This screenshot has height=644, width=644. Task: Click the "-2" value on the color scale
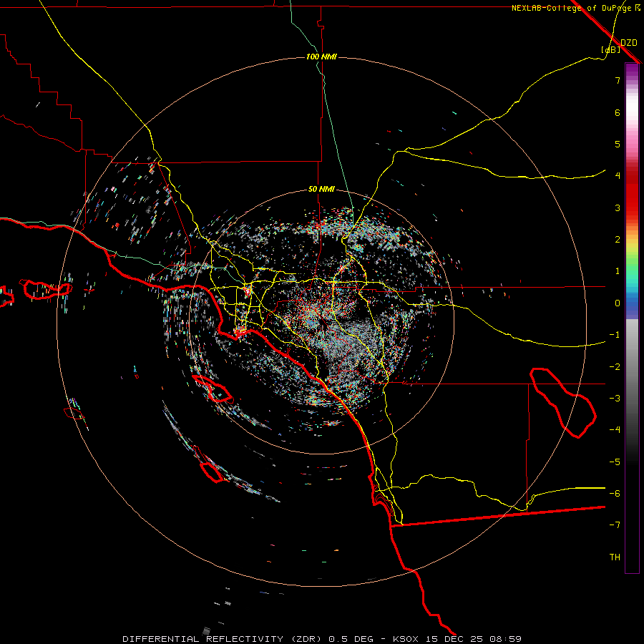pyautogui.click(x=615, y=367)
